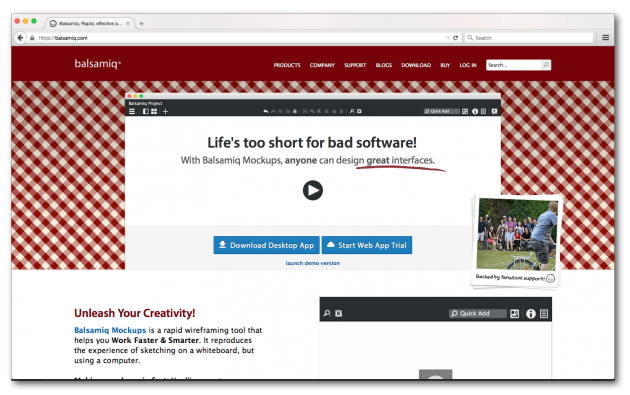The width and height of the screenshot is (630, 395).
Task: Open the COMPANY menu
Action: (x=322, y=65)
